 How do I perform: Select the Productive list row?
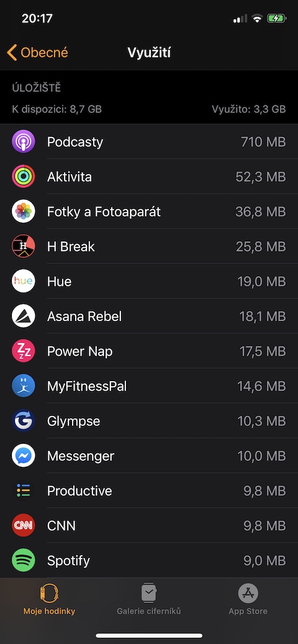point(149,491)
